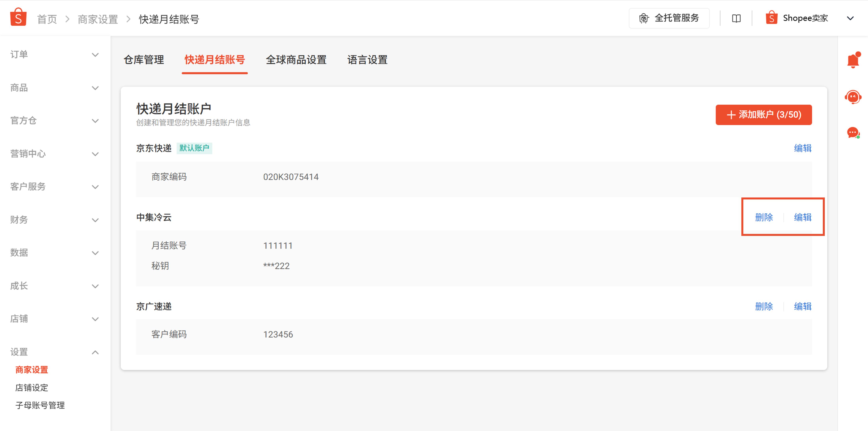
Task: Click customer code 123456
Action: point(278,335)
